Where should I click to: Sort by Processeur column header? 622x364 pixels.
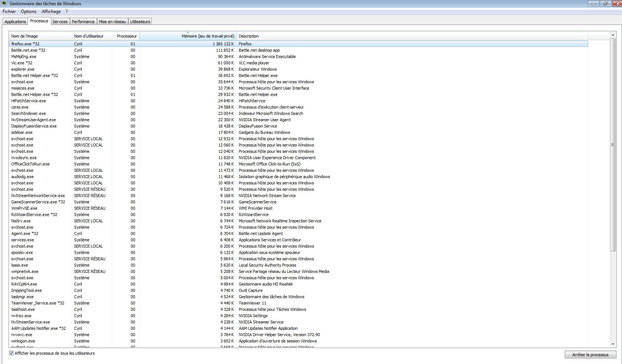pos(127,36)
